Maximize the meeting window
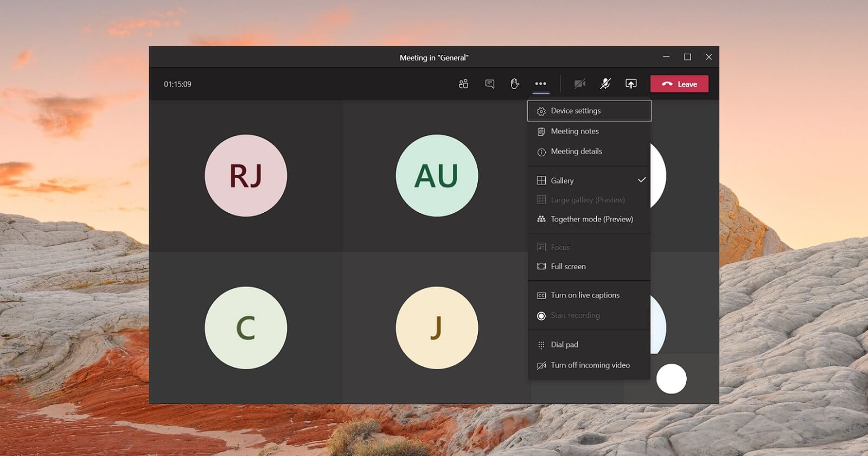This screenshot has height=456, width=868. point(687,57)
